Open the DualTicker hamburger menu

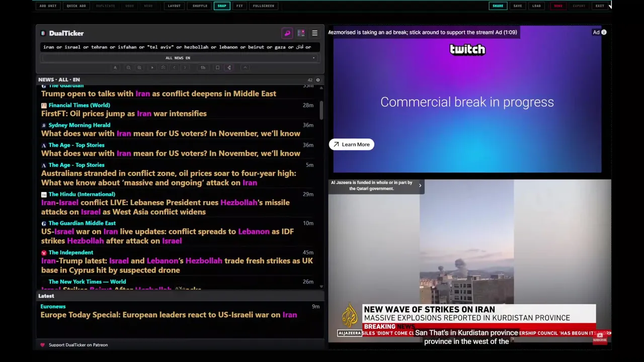pyautogui.click(x=314, y=33)
